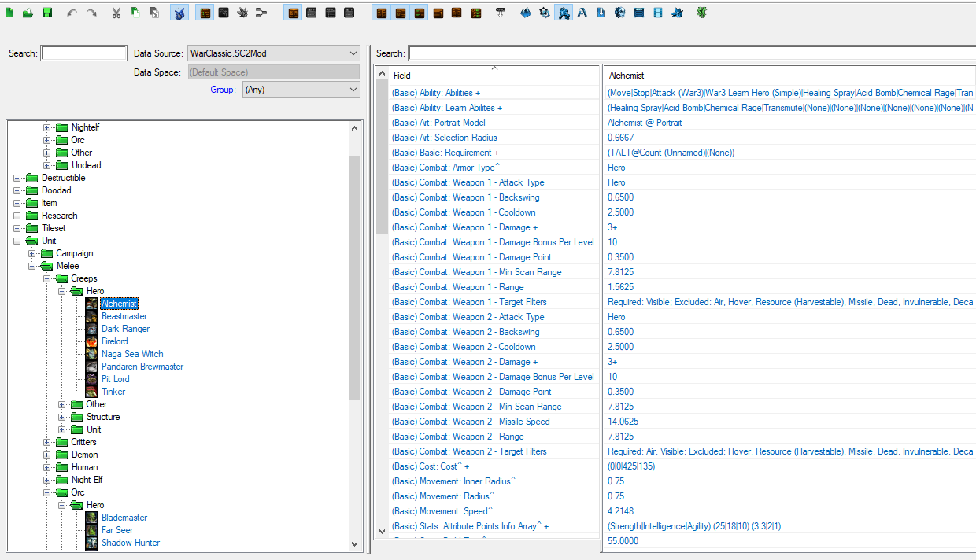Click the blue filmstrip cinematics icon
Image resolution: width=976 pixels, height=560 pixels.
658,13
